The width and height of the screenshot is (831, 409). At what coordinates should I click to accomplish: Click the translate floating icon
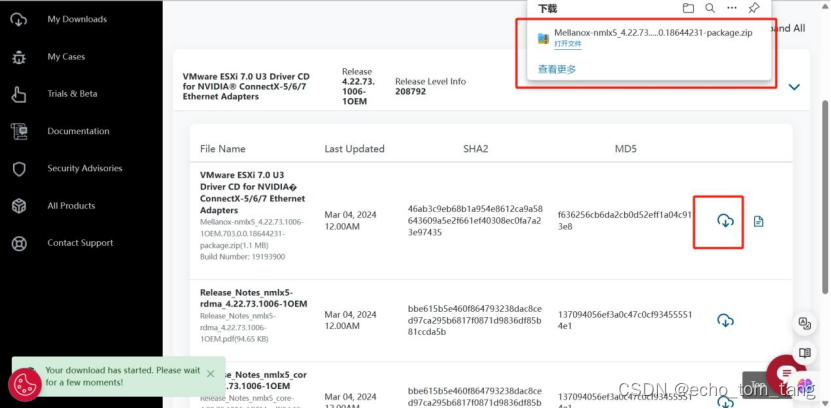(x=805, y=324)
